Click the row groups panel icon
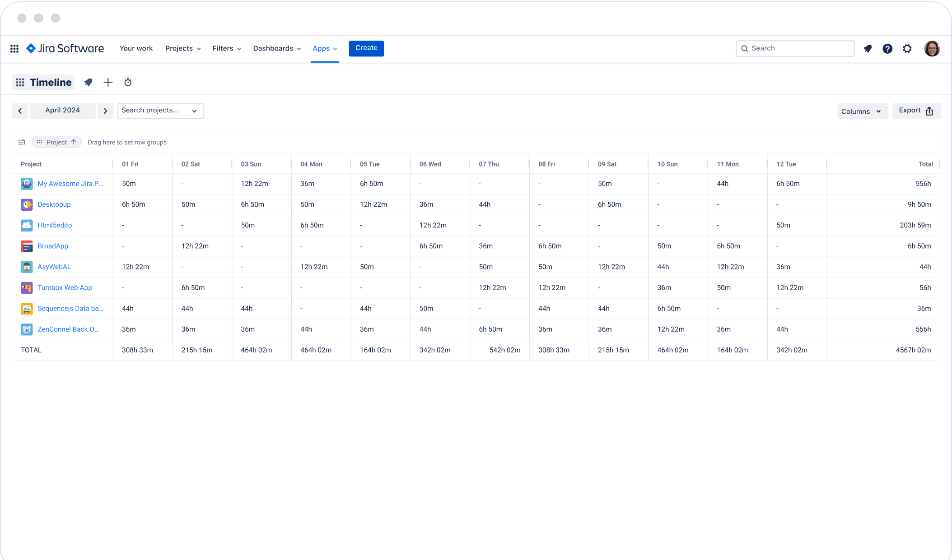 pyautogui.click(x=22, y=142)
